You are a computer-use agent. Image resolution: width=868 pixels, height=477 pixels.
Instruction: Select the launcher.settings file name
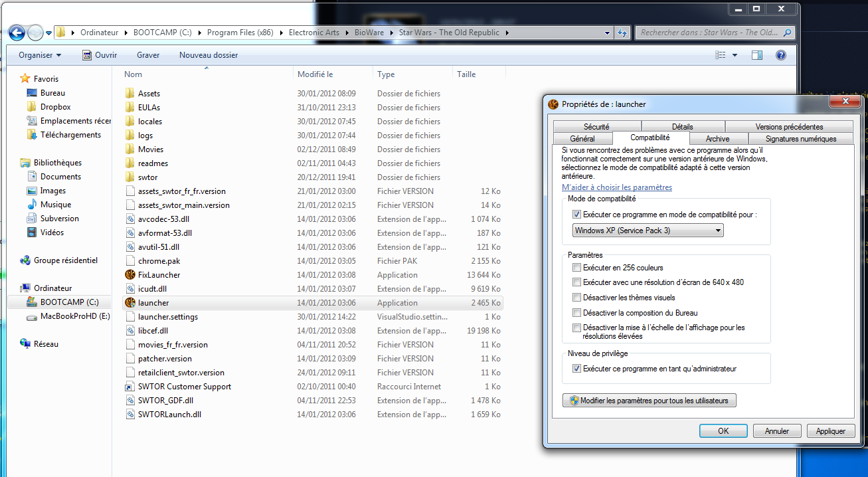tap(168, 317)
